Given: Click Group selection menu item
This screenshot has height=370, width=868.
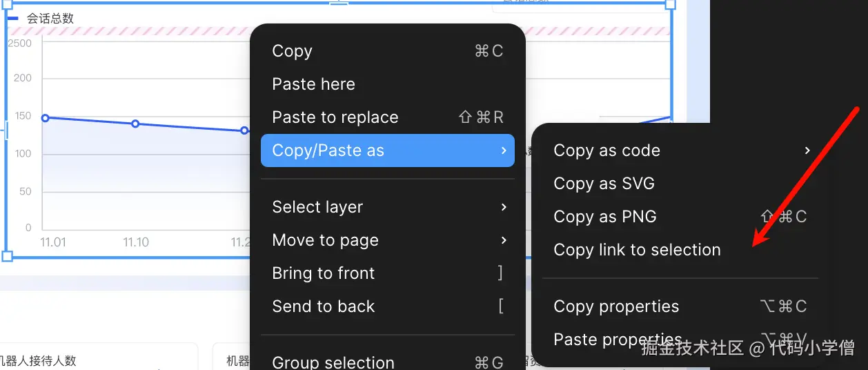Looking at the screenshot, I should 333,362.
